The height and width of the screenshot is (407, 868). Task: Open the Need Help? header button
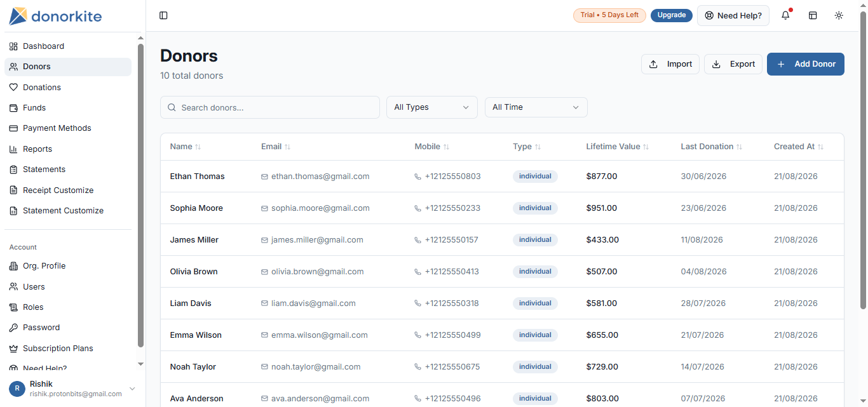(x=733, y=15)
